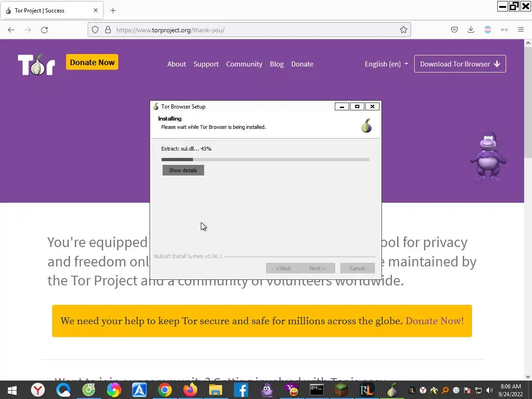The height and width of the screenshot is (399, 532).
Task: Click the Next button in setup
Action: click(317, 268)
